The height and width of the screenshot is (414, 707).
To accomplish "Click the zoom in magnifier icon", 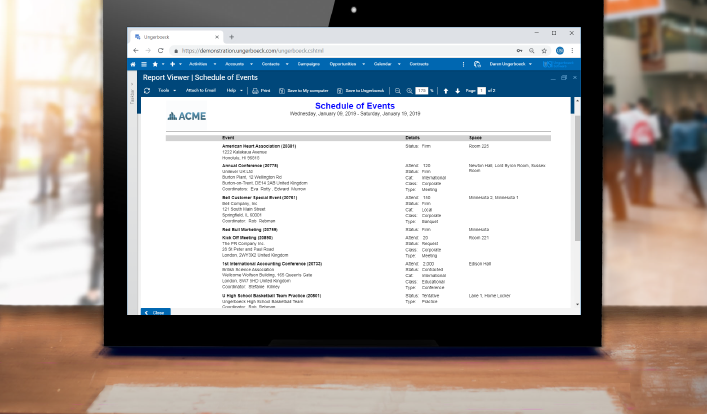I will [x=409, y=91].
